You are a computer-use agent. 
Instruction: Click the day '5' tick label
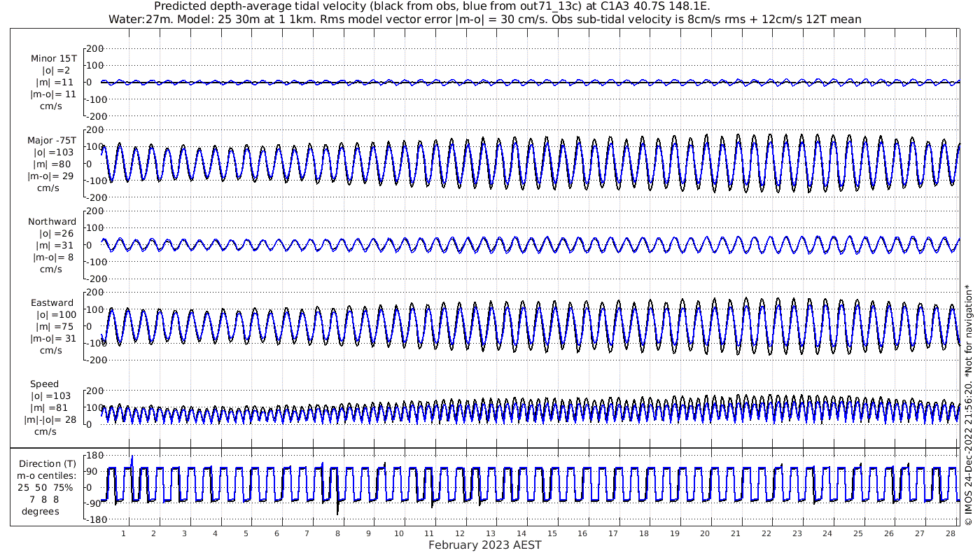click(246, 533)
